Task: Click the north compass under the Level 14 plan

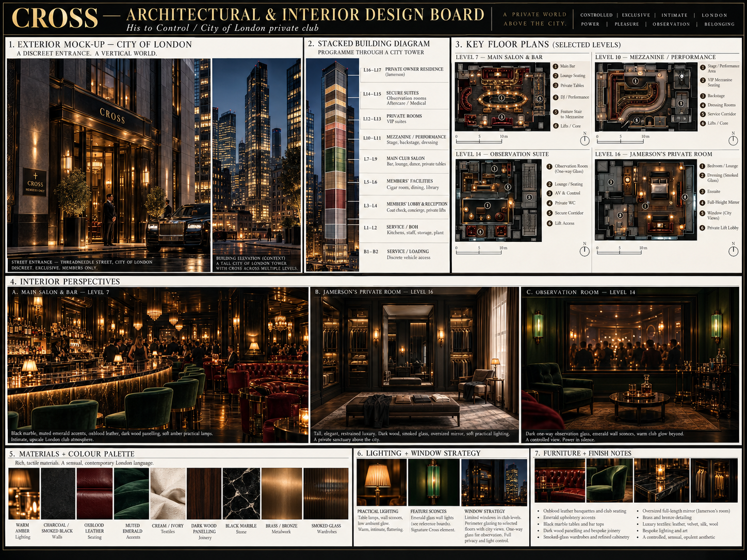Action: click(584, 250)
